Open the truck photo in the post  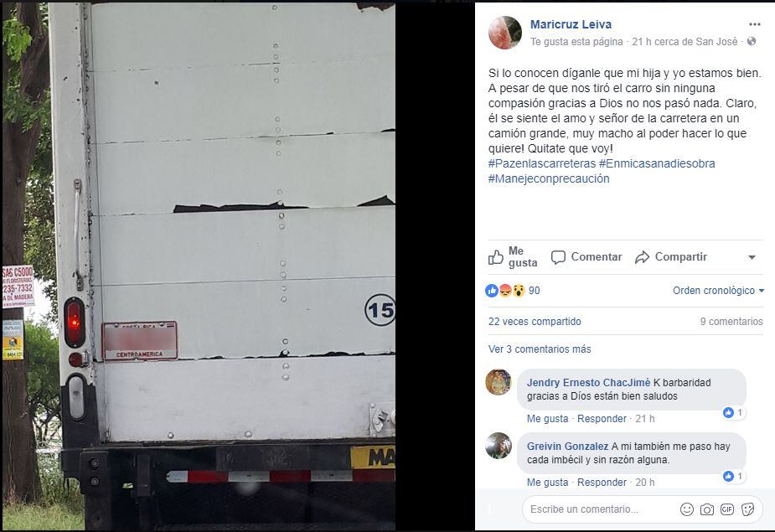(x=199, y=266)
